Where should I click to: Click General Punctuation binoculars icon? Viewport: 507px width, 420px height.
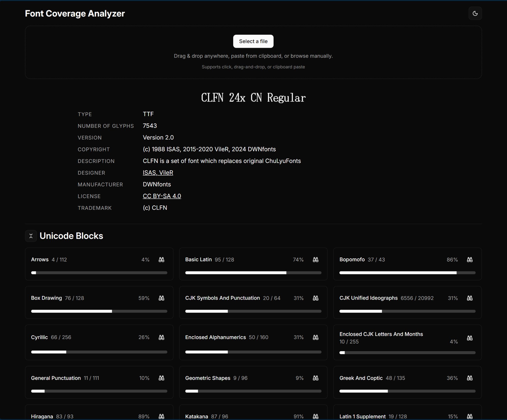click(x=161, y=378)
